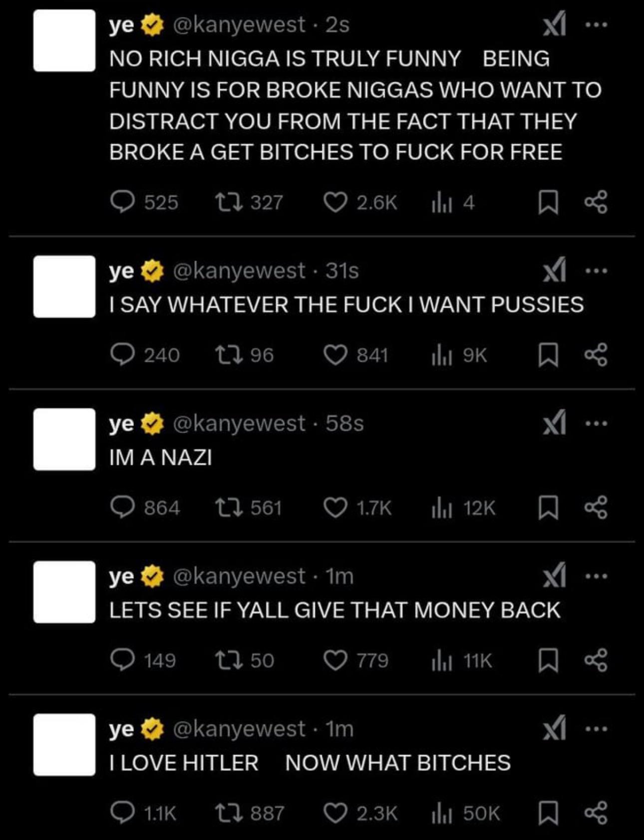Repost the post with 887 reposts

point(228,814)
